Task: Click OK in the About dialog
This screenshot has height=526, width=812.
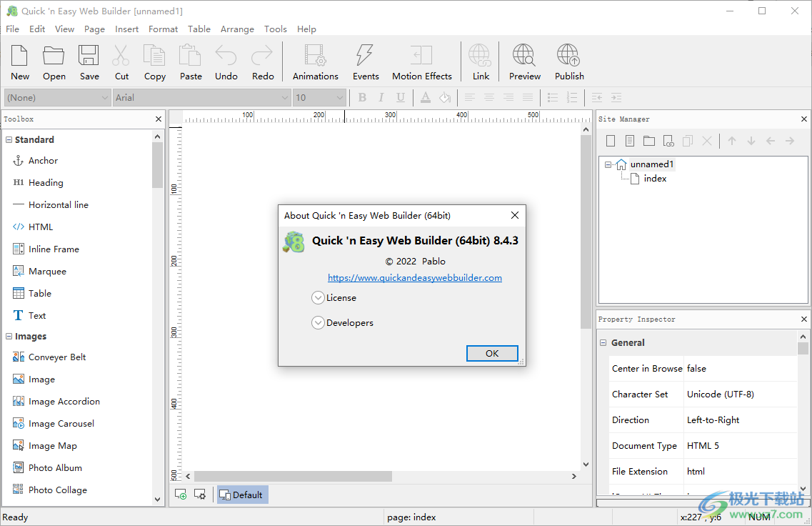Action: [x=492, y=353]
